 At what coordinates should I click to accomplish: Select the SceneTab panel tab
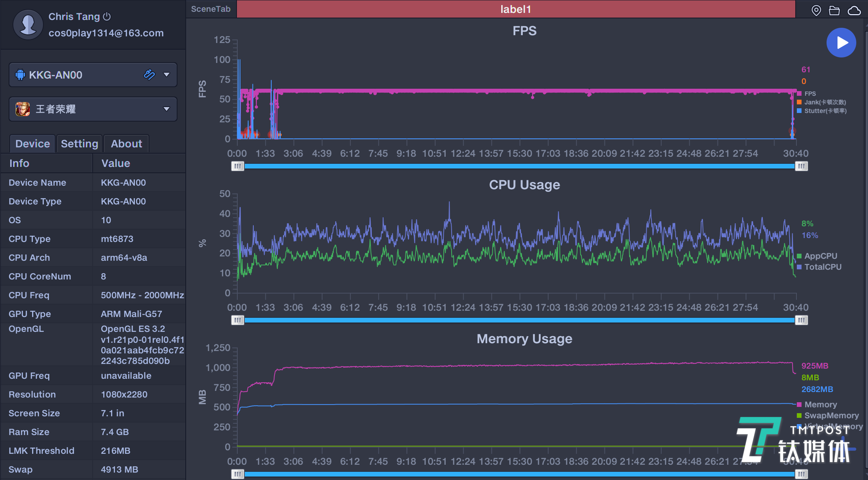coord(212,8)
